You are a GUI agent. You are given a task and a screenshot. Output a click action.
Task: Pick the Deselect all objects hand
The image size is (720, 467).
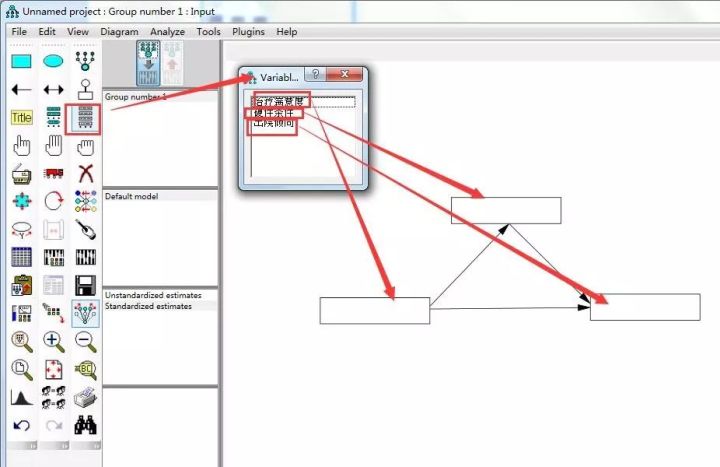[85, 147]
